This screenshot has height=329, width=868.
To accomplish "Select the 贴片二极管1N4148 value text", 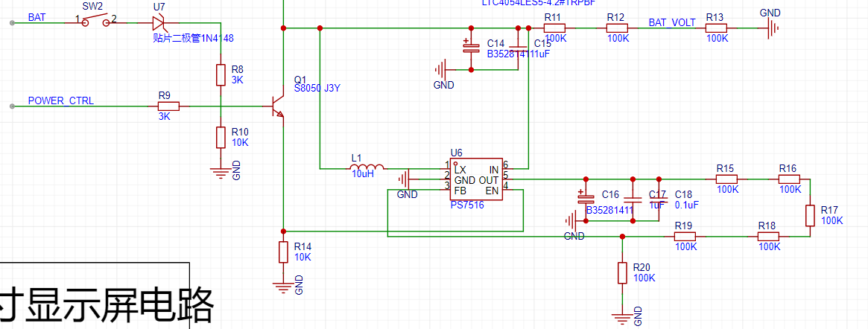I will click(193, 39).
